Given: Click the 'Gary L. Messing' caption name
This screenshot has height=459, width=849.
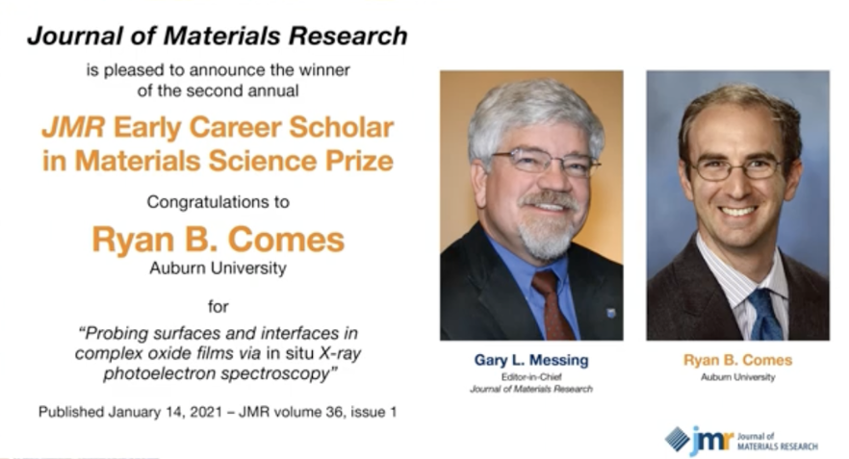Looking at the screenshot, I should (530, 360).
